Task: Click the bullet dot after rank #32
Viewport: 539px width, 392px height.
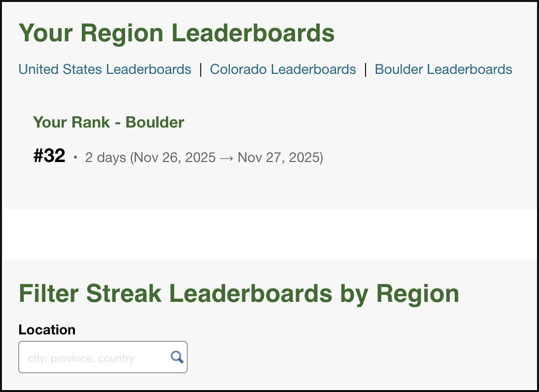Action: tap(75, 158)
